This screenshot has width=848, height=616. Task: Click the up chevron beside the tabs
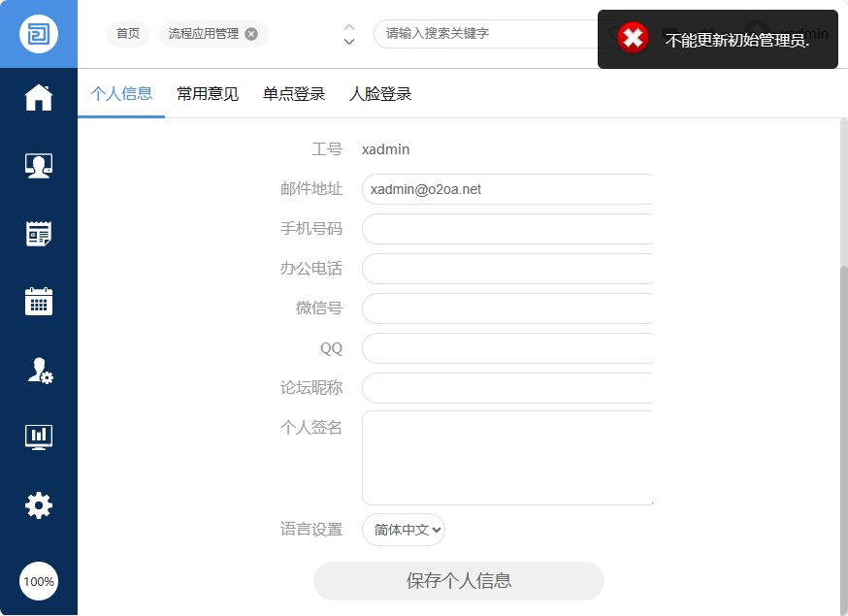click(x=349, y=26)
